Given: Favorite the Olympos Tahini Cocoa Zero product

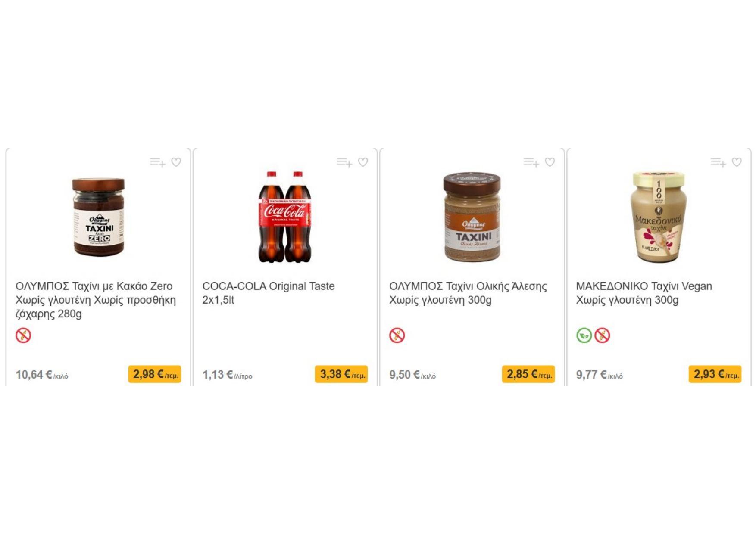Looking at the screenshot, I should [x=176, y=162].
